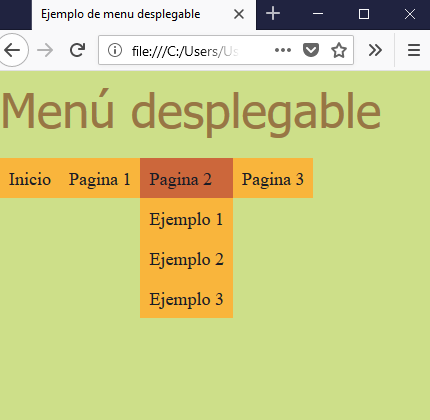Save the page to Pocket
Viewport: 430px width, 420px height.
[x=311, y=50]
